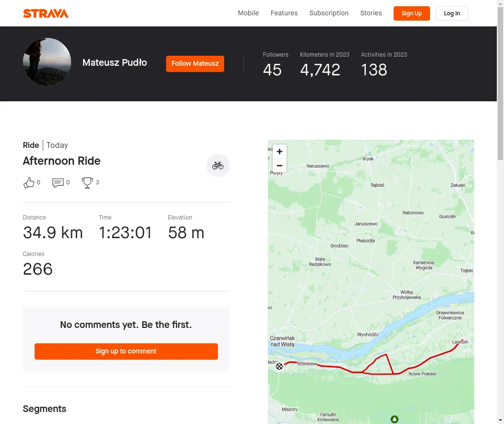504x424 pixels.
Task: Go to the Subscription page
Action: coord(329,13)
